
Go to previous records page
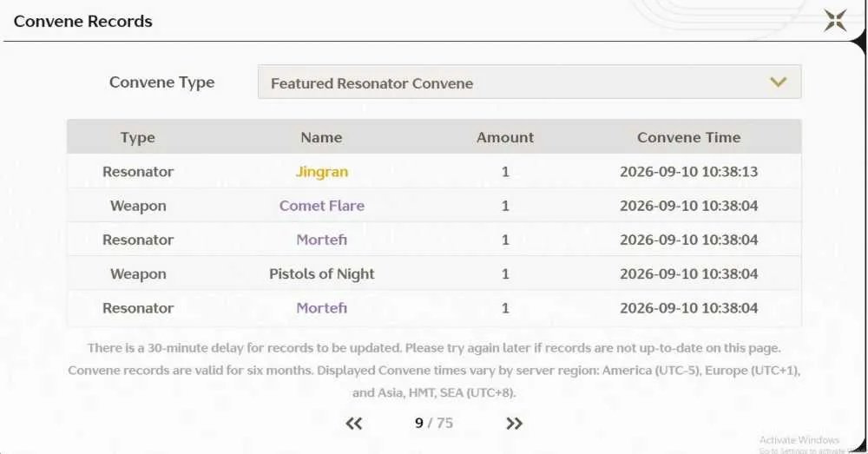pyautogui.click(x=354, y=424)
